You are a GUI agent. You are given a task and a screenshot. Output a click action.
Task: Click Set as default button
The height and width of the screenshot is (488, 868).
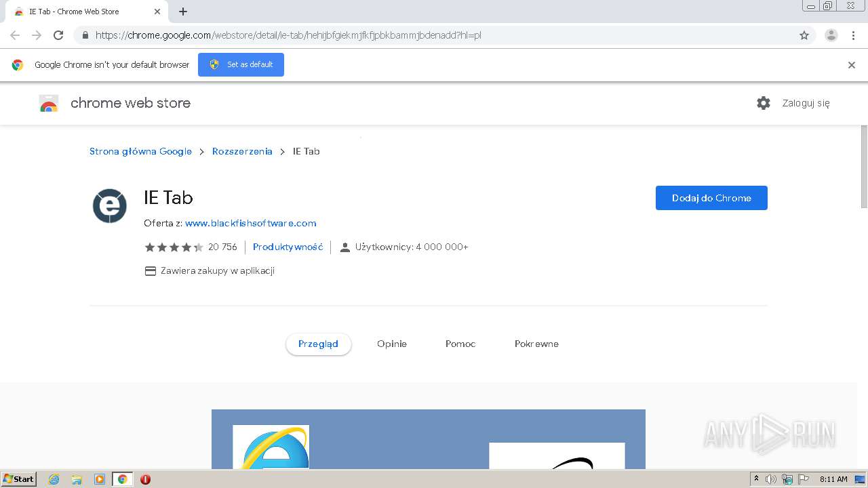pyautogui.click(x=241, y=64)
